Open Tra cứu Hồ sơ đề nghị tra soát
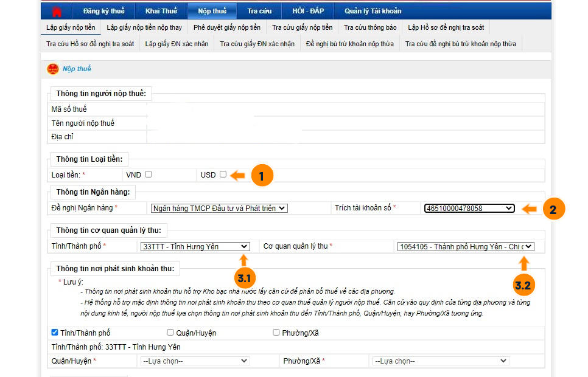Image resolution: width=588 pixels, height=377 pixels. [x=90, y=44]
